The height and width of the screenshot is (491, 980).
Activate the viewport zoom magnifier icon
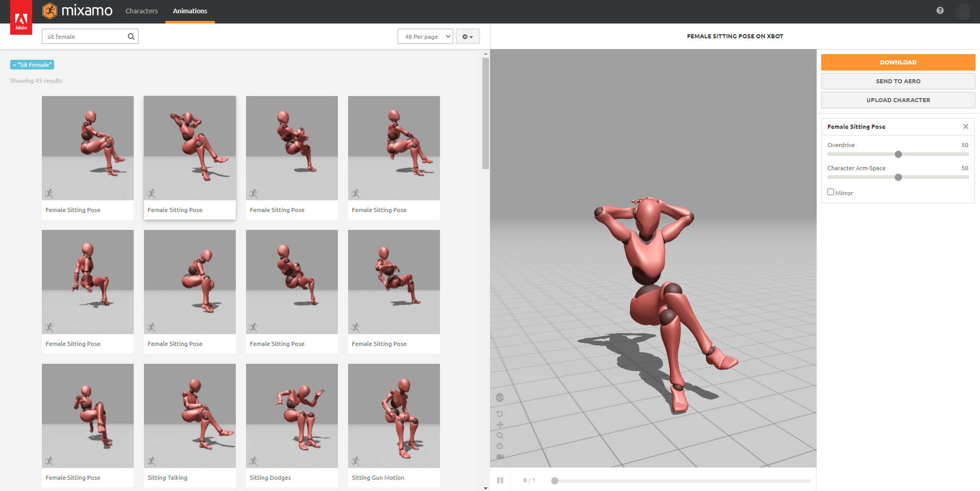[500, 436]
